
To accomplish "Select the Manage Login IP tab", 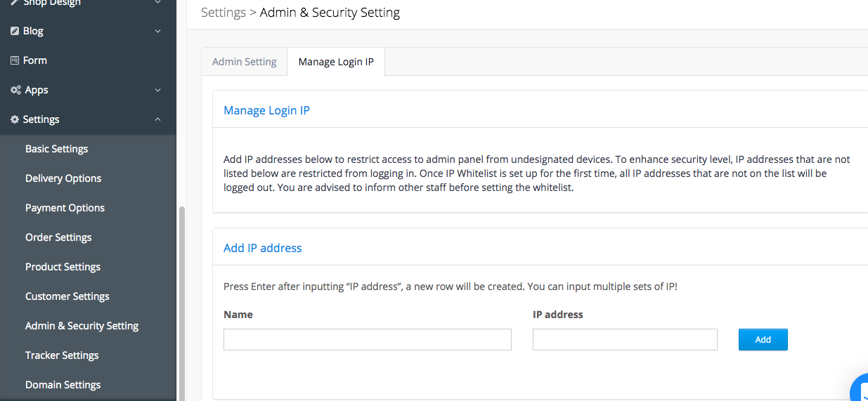I will (x=336, y=62).
